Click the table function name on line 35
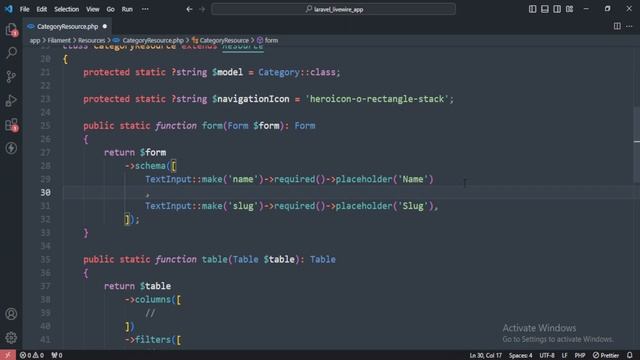Screen dimensions: 640x360 215,260
